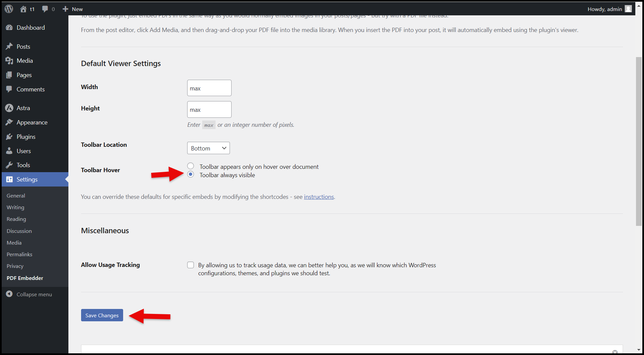Open Discussion settings submenu

19,231
